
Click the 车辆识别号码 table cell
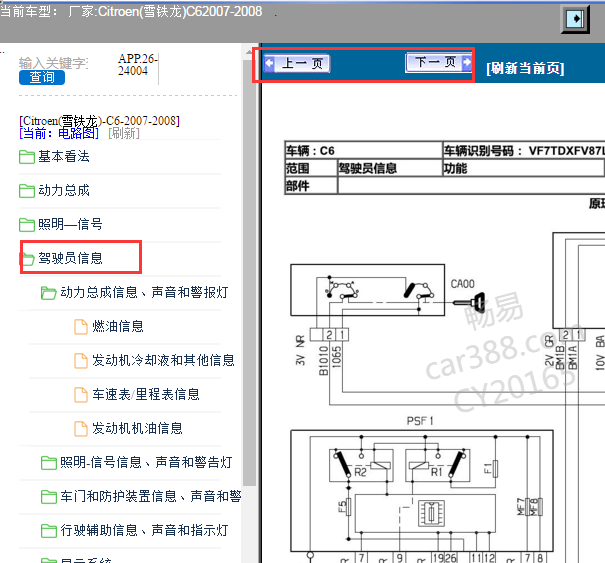[x=524, y=150]
